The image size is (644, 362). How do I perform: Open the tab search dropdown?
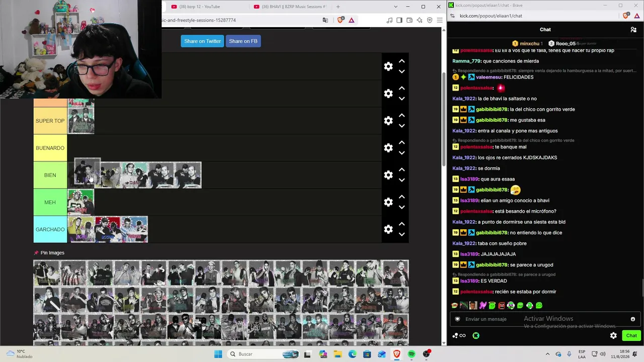point(396,7)
